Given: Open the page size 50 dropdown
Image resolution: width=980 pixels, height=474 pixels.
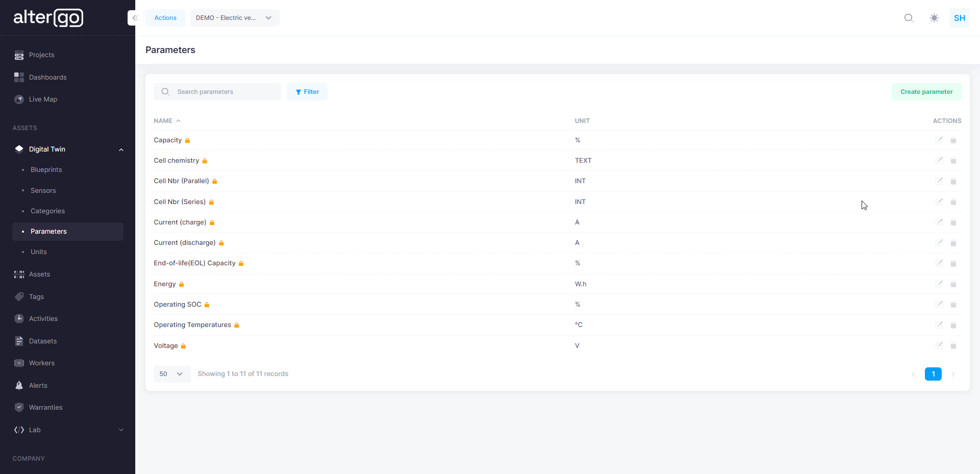Looking at the screenshot, I should coord(171,374).
